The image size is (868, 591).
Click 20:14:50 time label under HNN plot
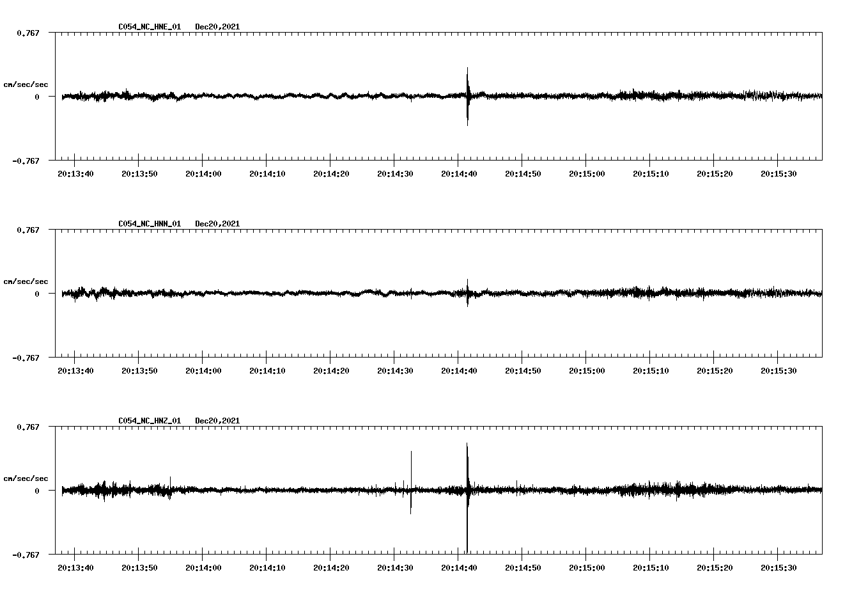tap(523, 370)
